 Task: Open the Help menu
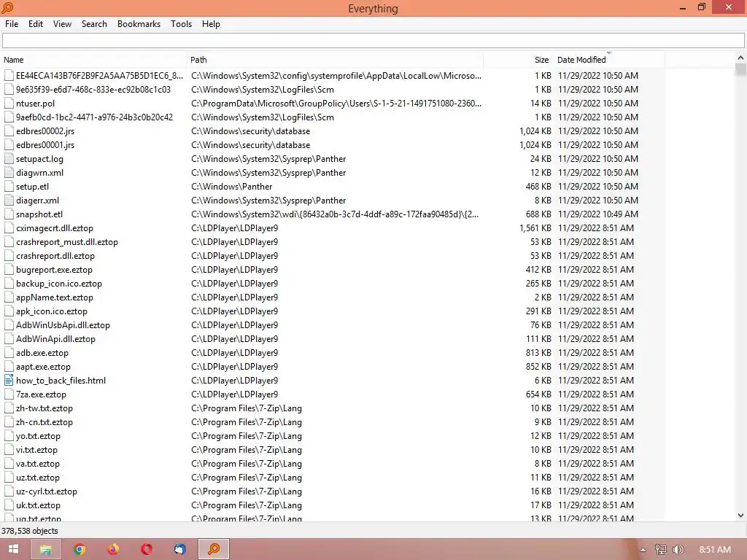211,24
